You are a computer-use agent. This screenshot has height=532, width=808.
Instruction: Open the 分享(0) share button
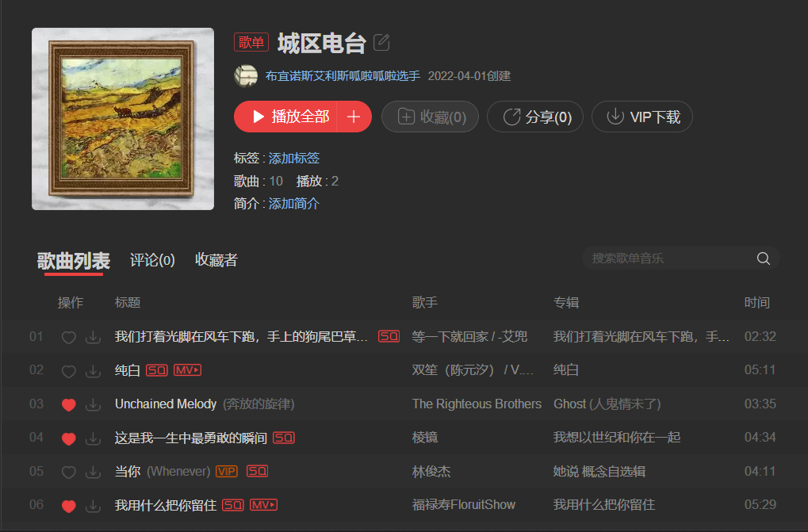pyautogui.click(x=535, y=117)
